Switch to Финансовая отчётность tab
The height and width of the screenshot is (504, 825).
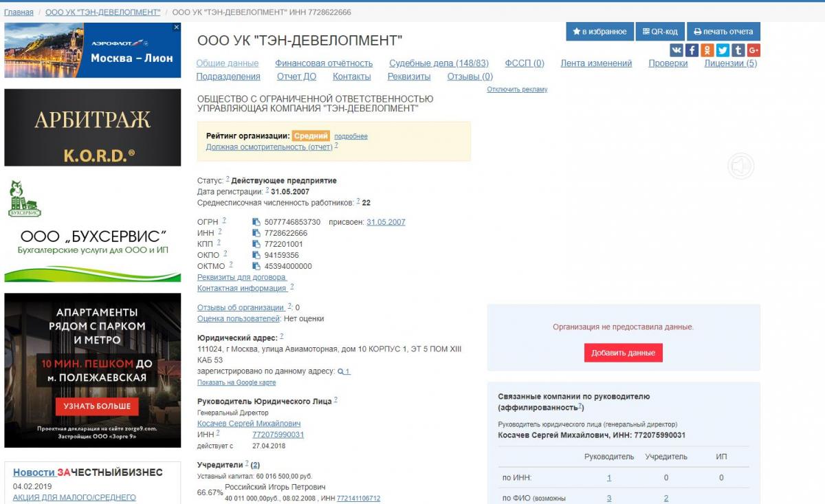click(324, 63)
